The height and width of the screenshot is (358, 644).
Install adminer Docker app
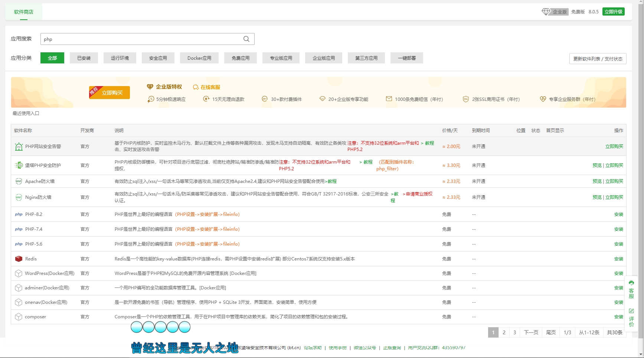pyautogui.click(x=619, y=288)
